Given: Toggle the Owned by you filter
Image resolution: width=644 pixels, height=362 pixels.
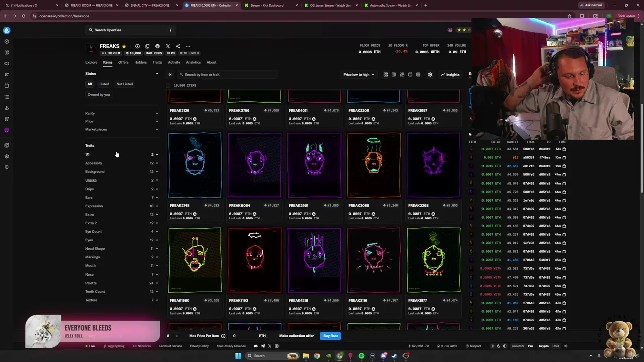Looking at the screenshot, I should pos(99,94).
